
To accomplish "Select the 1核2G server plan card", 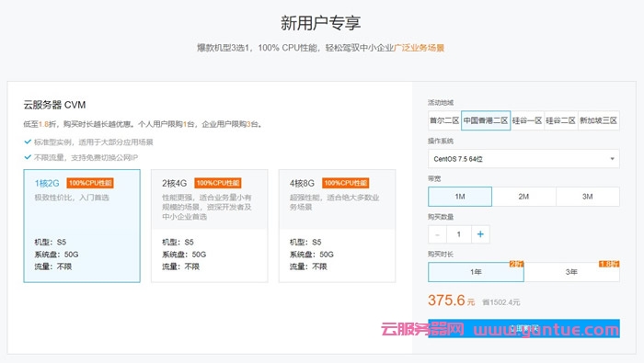I will pos(82,225).
